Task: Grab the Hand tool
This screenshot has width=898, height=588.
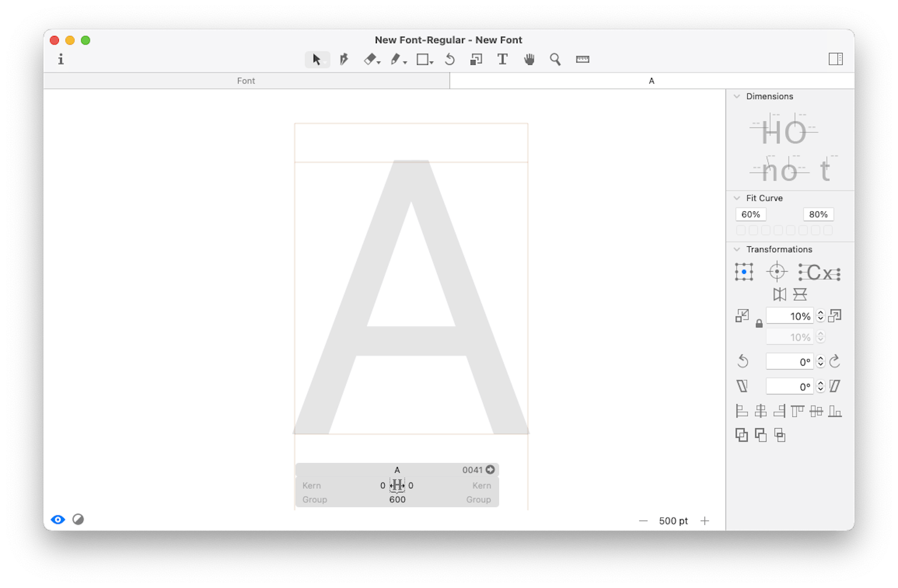Action: pyautogui.click(x=529, y=59)
